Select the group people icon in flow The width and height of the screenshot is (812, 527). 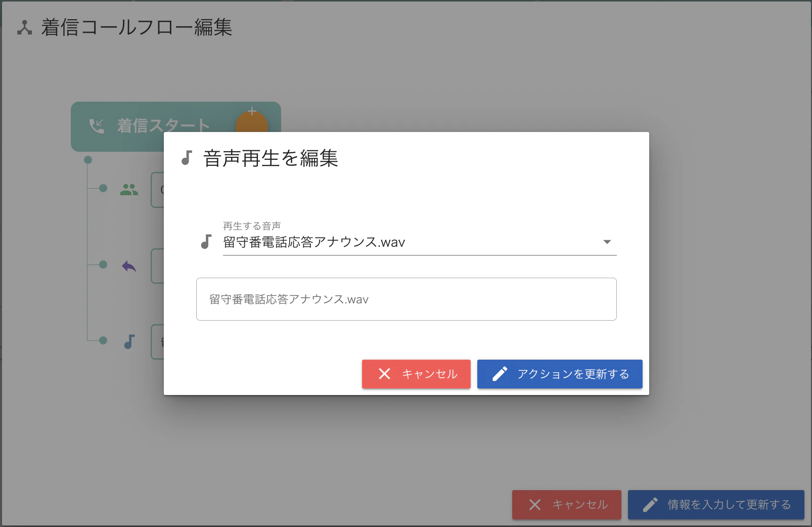129,190
